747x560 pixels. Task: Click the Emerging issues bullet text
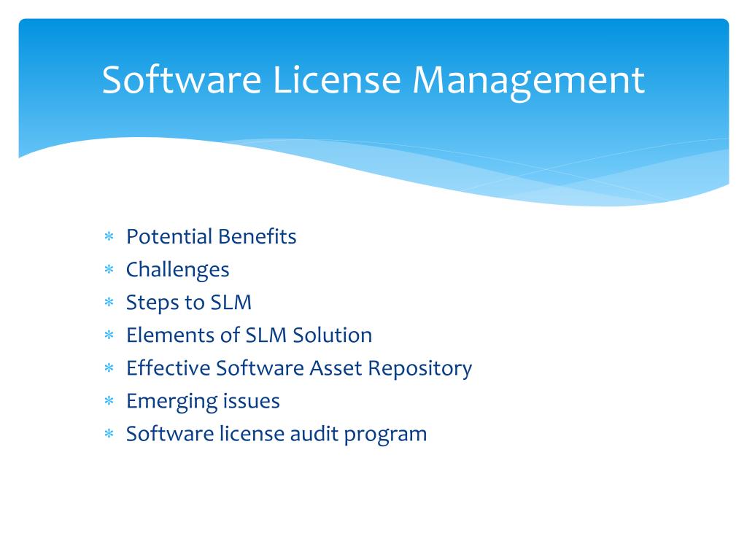(203, 402)
